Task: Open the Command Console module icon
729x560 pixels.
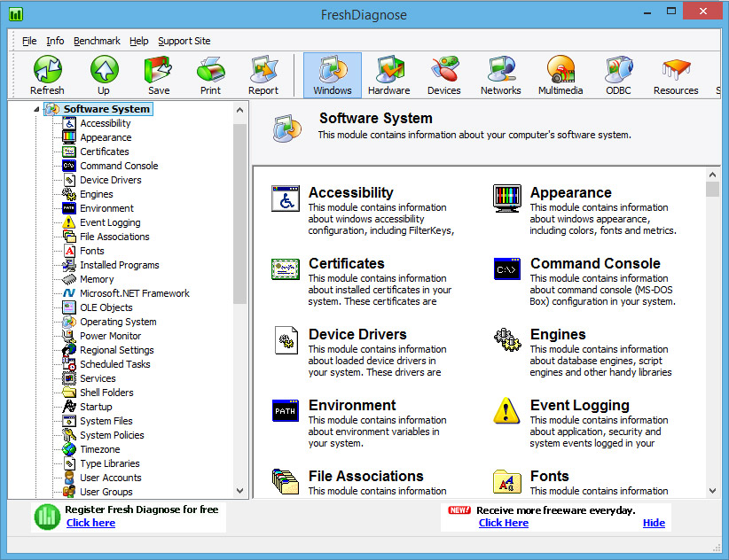Action: coord(506,269)
